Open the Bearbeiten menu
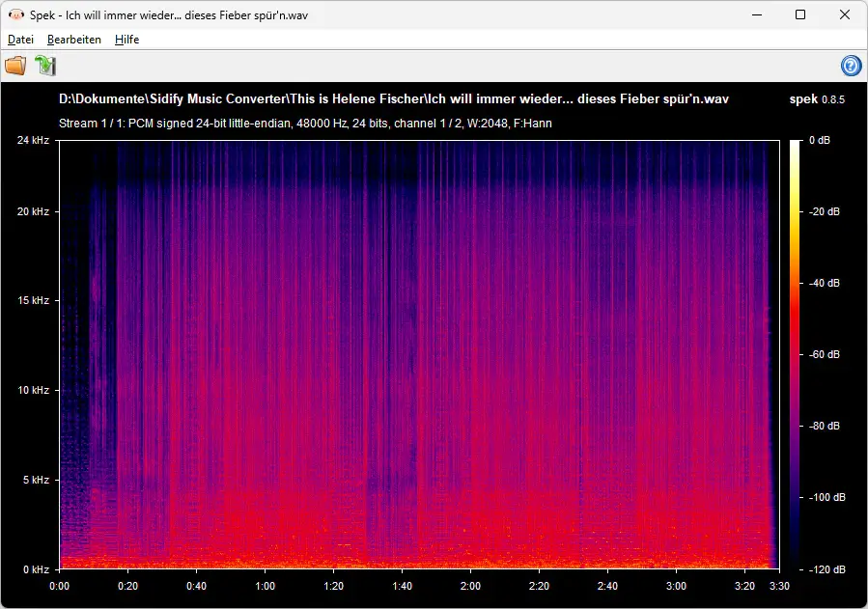868x609 pixels. click(74, 40)
